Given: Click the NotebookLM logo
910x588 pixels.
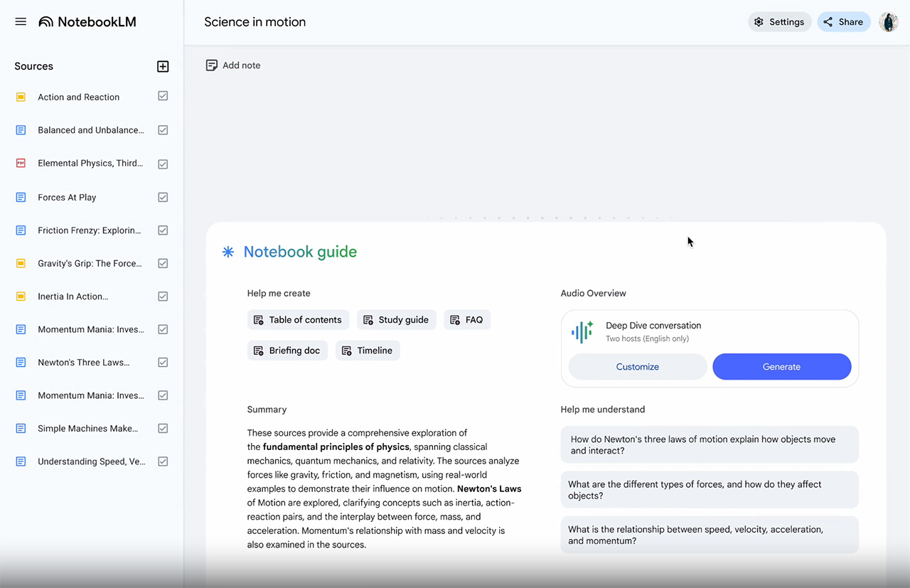Looking at the screenshot, I should coord(87,22).
